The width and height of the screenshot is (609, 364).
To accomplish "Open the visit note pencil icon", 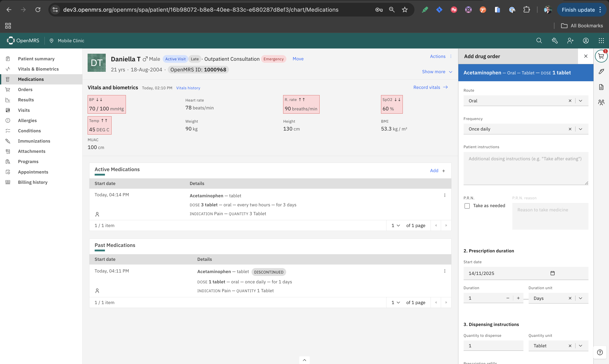I will [601, 72].
